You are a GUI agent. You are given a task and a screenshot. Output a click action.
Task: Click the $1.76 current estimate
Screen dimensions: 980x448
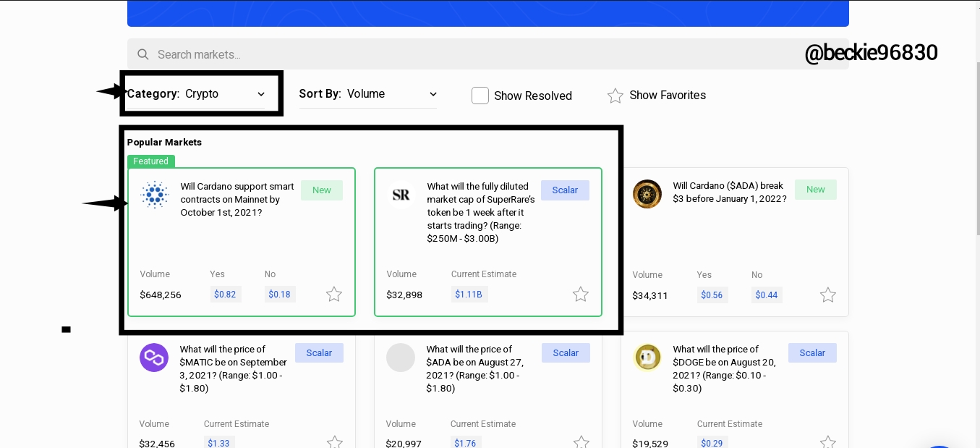tap(466, 443)
